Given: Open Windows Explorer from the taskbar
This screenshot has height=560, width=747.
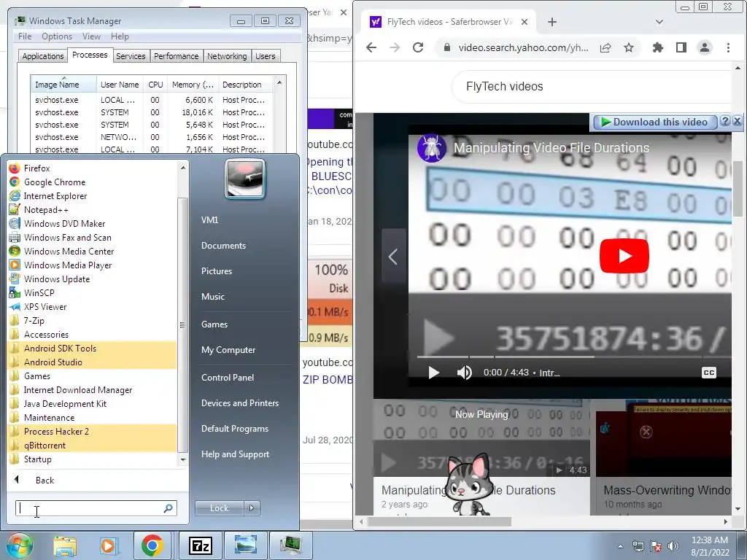Looking at the screenshot, I should click(64, 545).
